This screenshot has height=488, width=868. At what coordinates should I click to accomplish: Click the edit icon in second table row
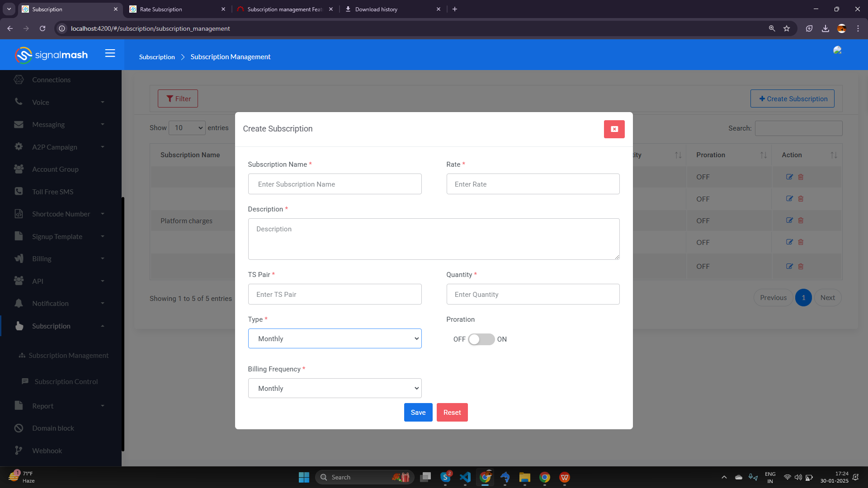point(789,198)
